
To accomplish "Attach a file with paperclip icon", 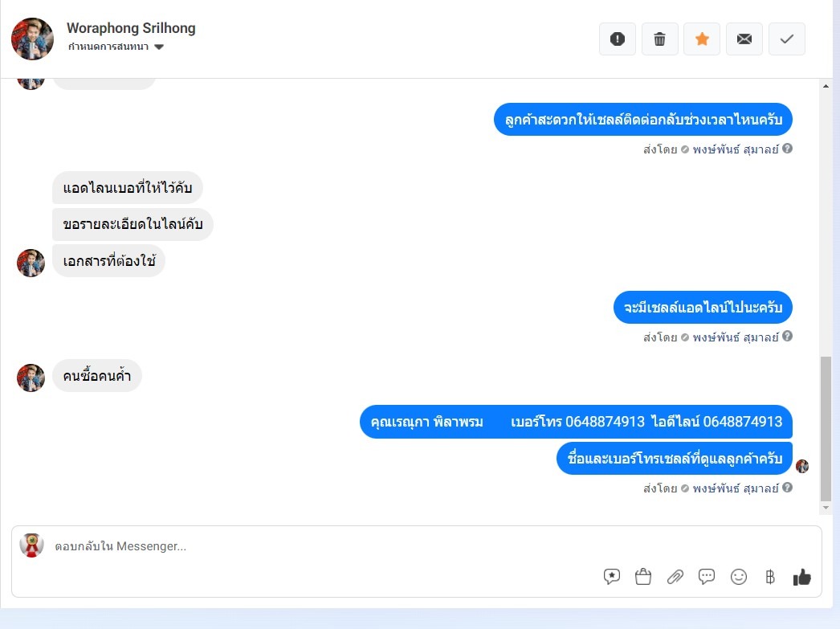I will pyautogui.click(x=675, y=577).
